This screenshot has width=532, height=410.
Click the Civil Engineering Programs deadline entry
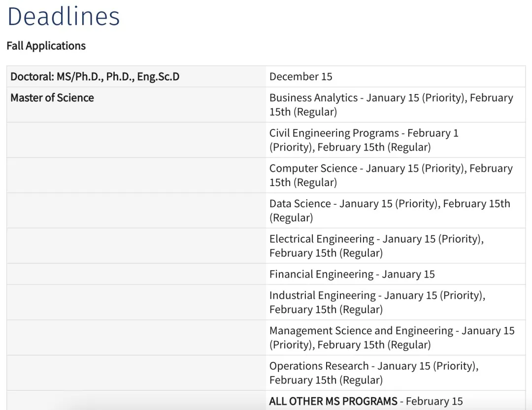[364, 140]
